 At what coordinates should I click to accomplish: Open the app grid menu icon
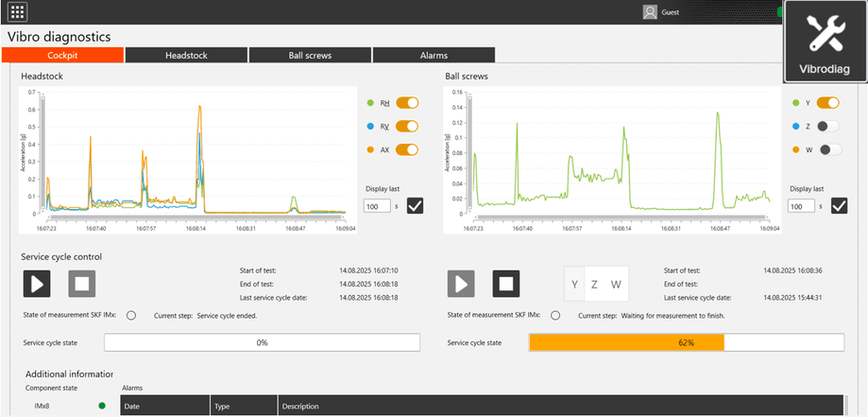(x=18, y=12)
